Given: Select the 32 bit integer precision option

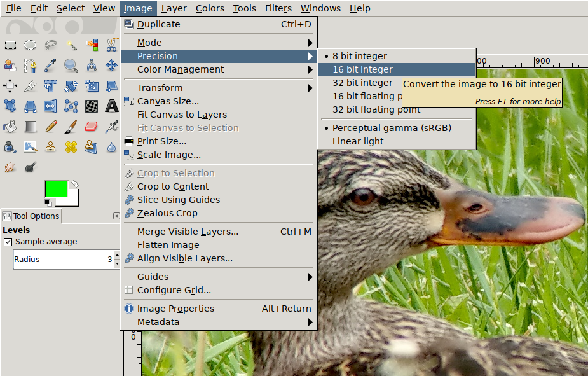Looking at the screenshot, I should pos(362,83).
